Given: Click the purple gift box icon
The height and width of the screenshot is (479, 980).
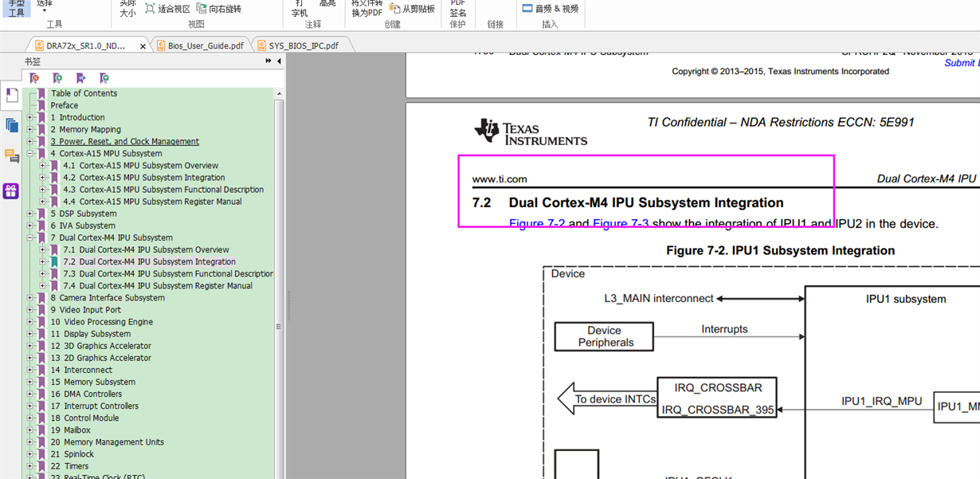Looking at the screenshot, I should pos(10,191).
